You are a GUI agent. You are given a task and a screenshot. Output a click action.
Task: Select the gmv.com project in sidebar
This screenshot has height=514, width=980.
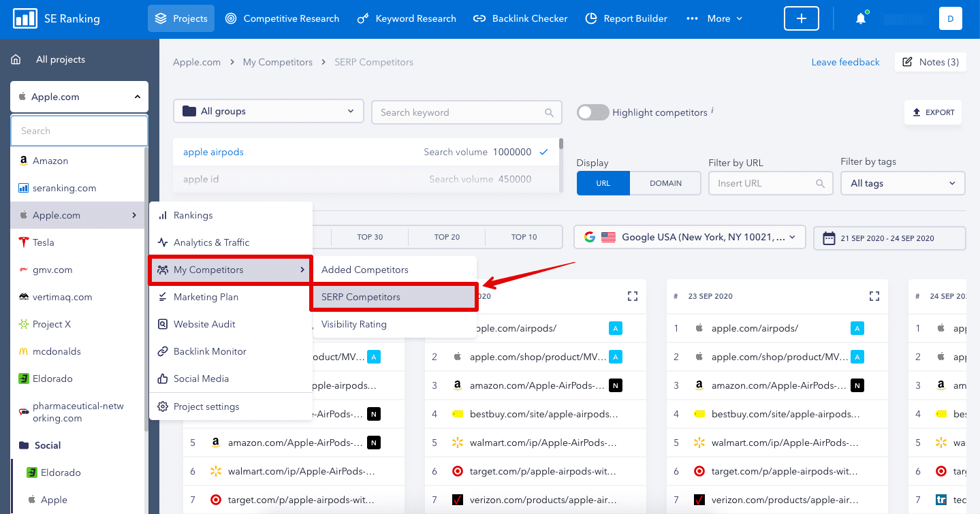pyautogui.click(x=77, y=270)
